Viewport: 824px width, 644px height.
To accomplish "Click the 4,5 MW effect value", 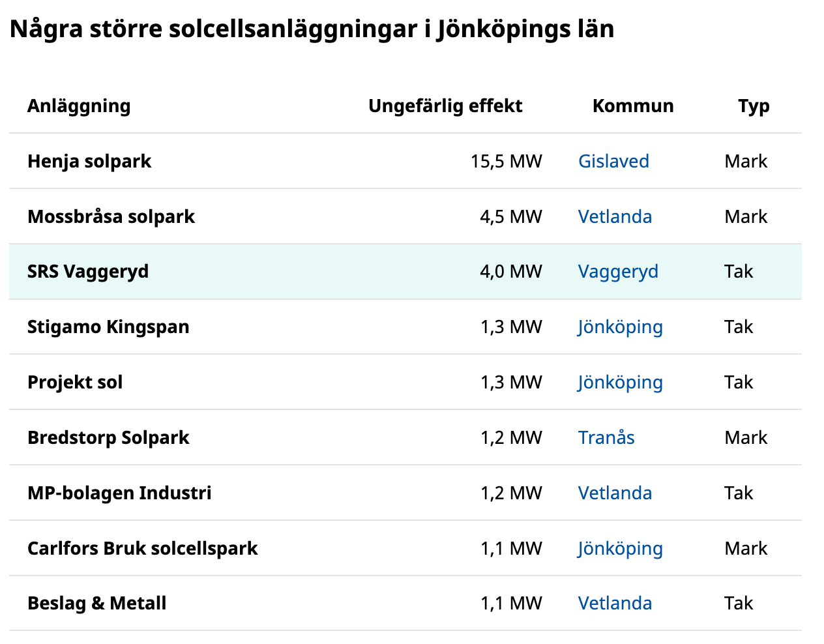I will tap(510, 216).
